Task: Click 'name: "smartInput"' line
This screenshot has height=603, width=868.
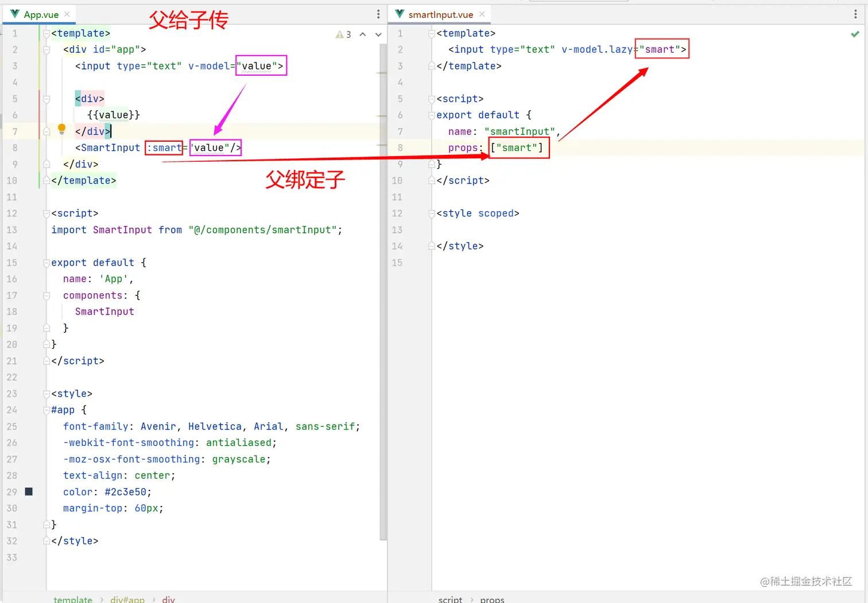Action: tap(504, 132)
